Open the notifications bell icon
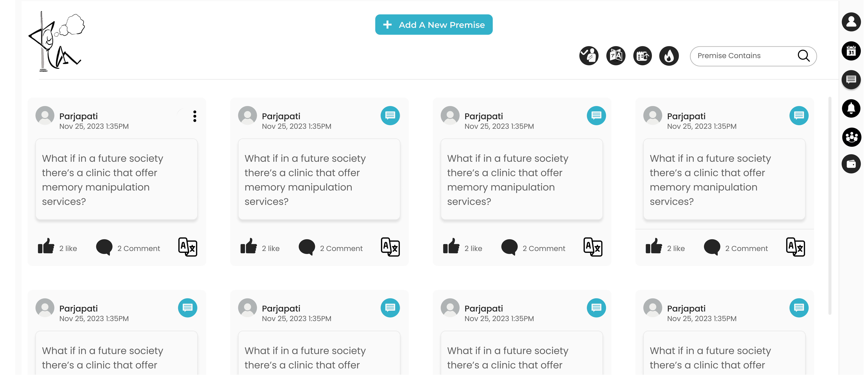The height and width of the screenshot is (381, 868). (x=851, y=108)
